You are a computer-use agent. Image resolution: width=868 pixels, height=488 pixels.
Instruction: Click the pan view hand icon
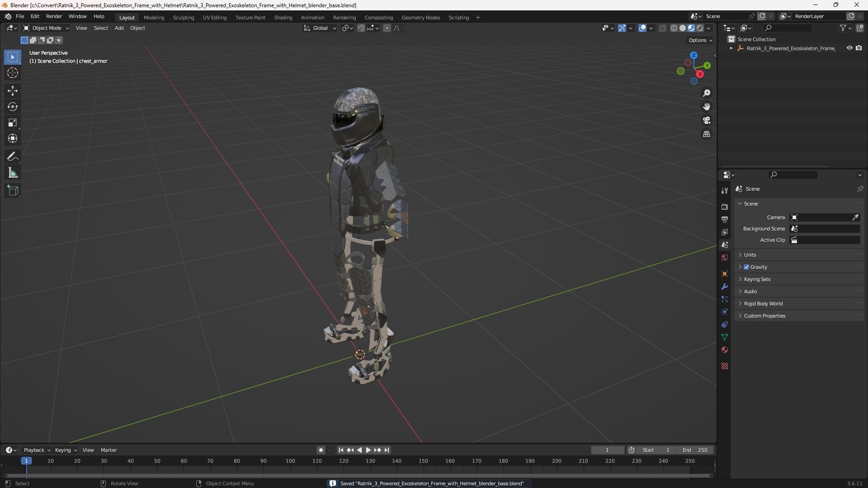(x=707, y=107)
